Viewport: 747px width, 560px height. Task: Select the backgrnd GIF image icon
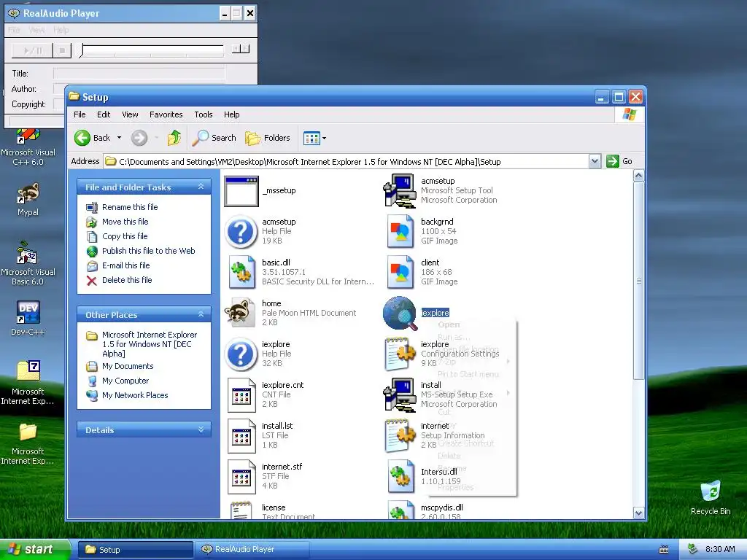(x=400, y=231)
